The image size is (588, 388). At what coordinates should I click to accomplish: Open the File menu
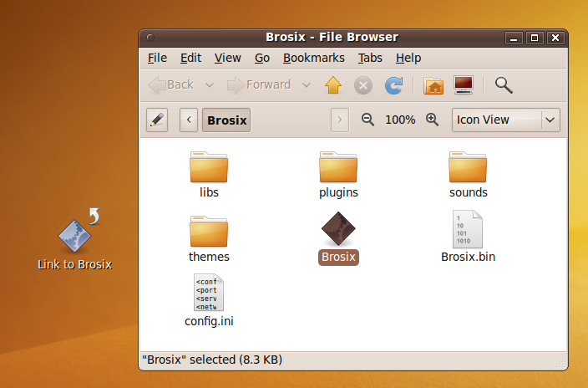tap(157, 58)
